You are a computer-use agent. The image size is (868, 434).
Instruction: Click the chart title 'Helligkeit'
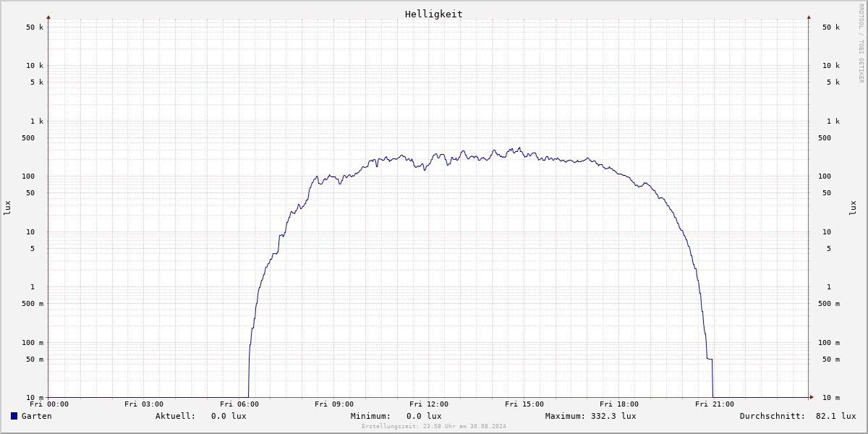434,14
